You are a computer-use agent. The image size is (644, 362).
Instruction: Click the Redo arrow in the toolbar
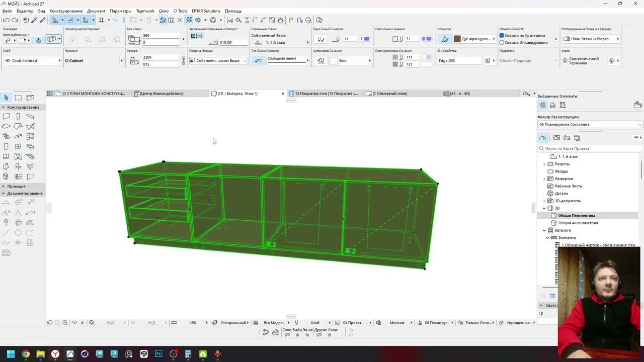pyautogui.click(x=15, y=20)
